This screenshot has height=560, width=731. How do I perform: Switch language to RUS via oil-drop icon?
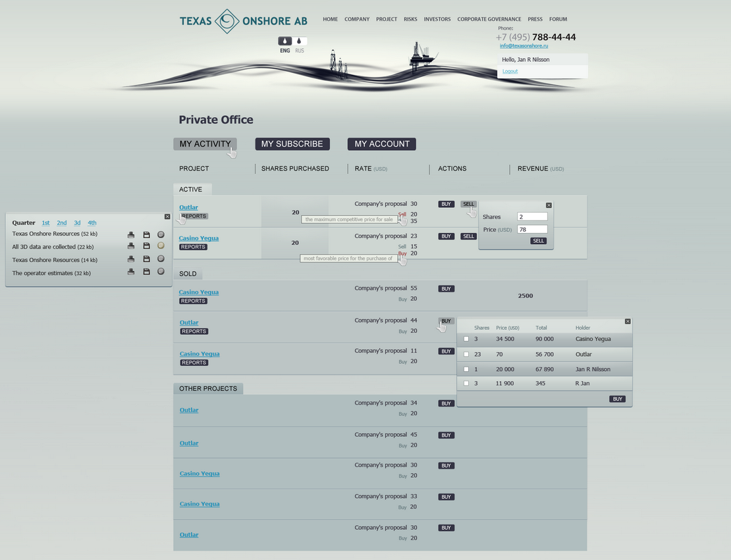coord(299,41)
